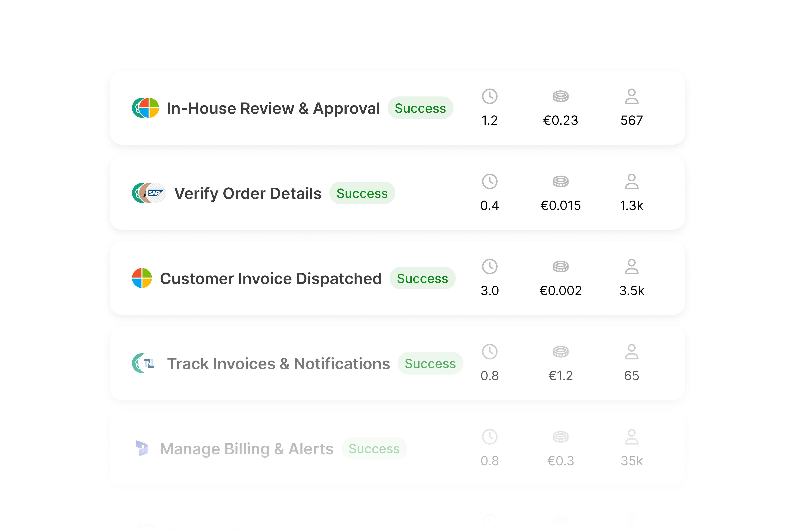Screen dimensions: 795x532
Task: Open the In-House Review & Approval title
Action: tap(273, 109)
